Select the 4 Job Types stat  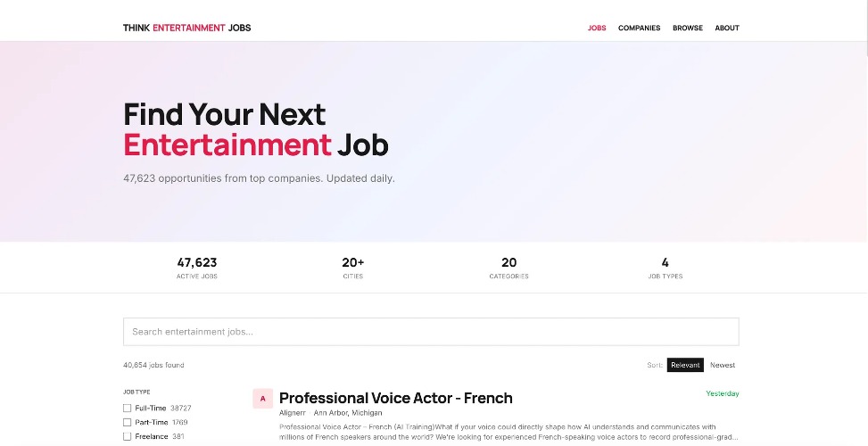[x=665, y=268]
